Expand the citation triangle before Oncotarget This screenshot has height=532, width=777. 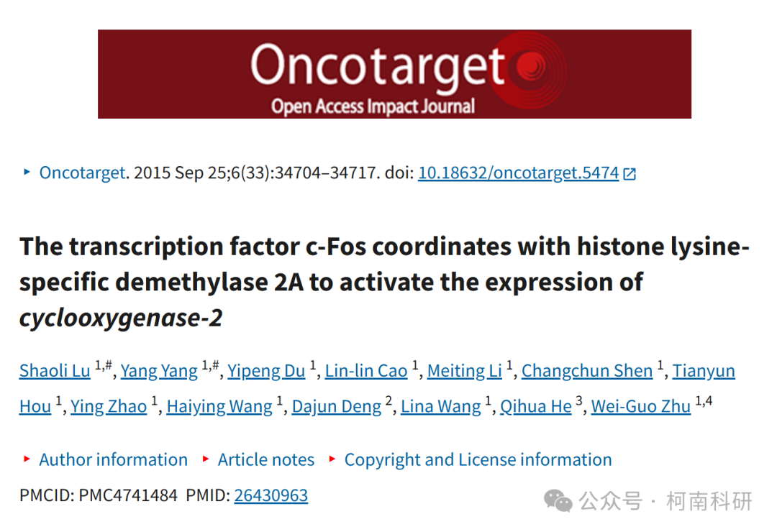[27, 173]
